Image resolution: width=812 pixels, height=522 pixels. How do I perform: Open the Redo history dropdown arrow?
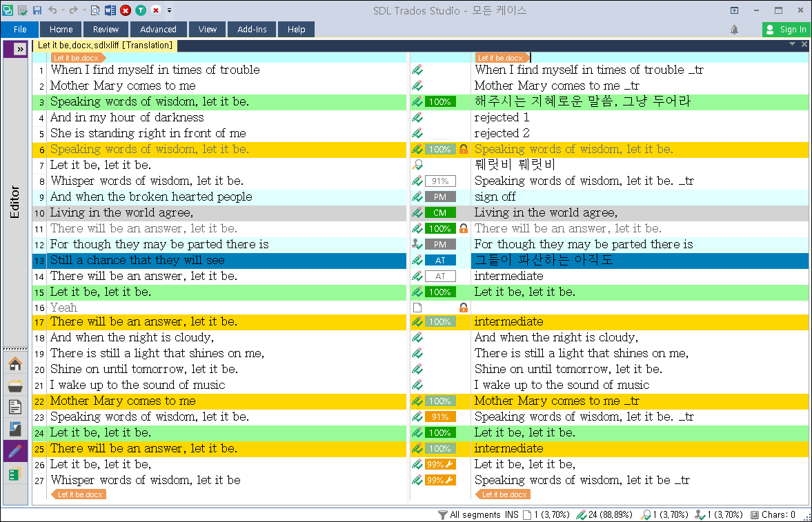(84, 10)
